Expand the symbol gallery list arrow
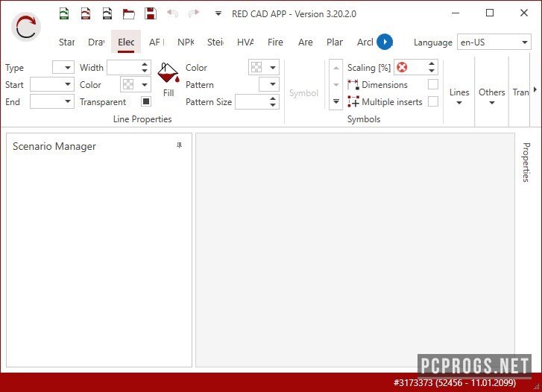This screenshot has height=392, width=542. click(335, 101)
